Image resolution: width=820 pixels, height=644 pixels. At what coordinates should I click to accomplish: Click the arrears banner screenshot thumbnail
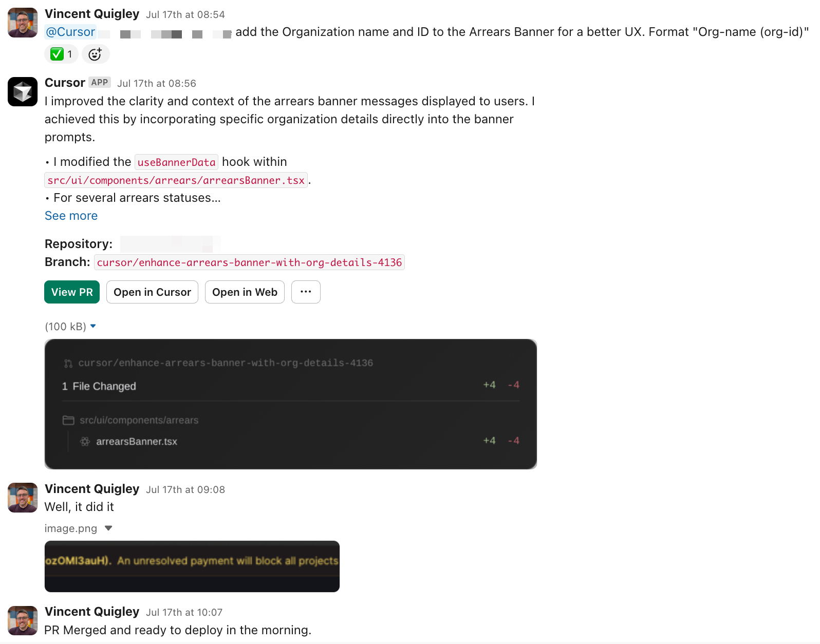click(192, 566)
